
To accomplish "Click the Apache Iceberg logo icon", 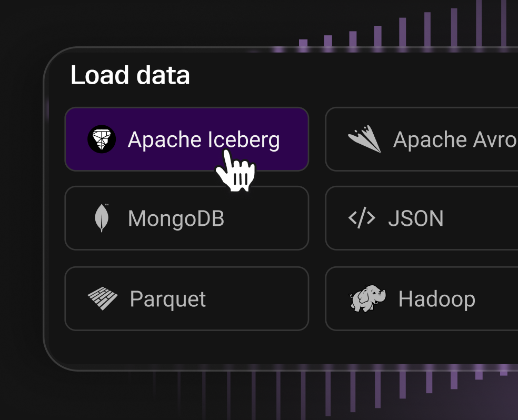I will pos(102,139).
